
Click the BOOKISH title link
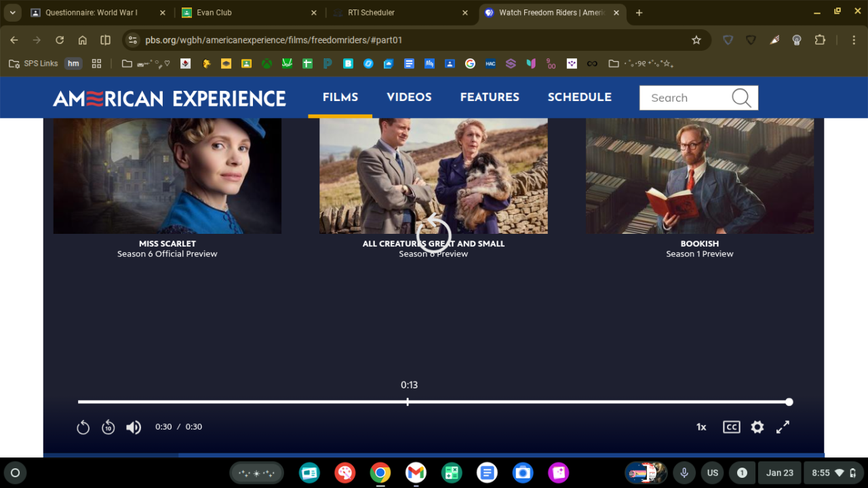[x=700, y=243]
